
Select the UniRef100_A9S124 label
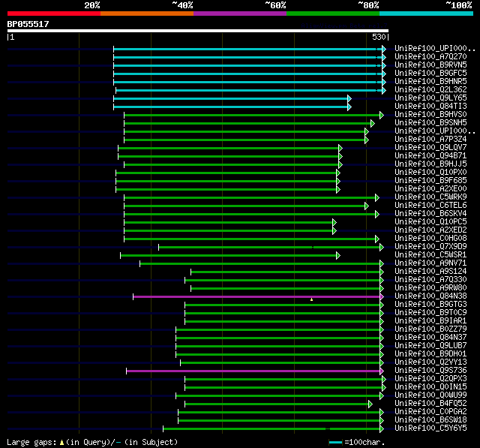click(430, 272)
